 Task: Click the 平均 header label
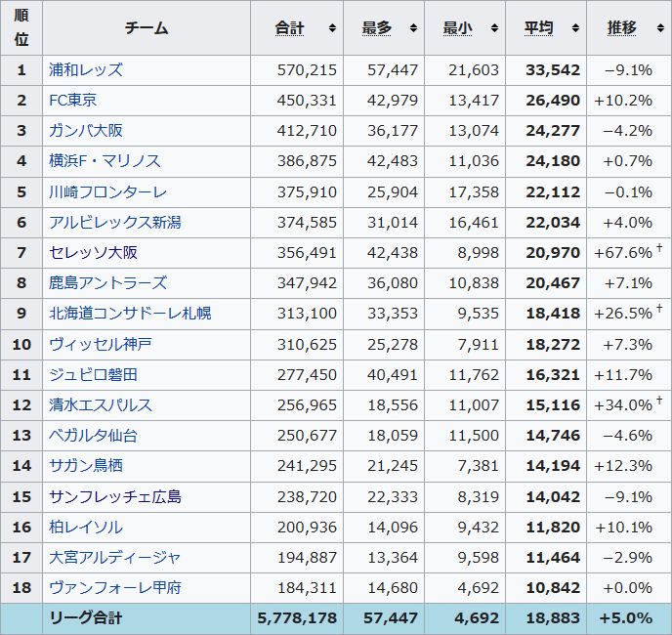pyautogui.click(x=539, y=28)
